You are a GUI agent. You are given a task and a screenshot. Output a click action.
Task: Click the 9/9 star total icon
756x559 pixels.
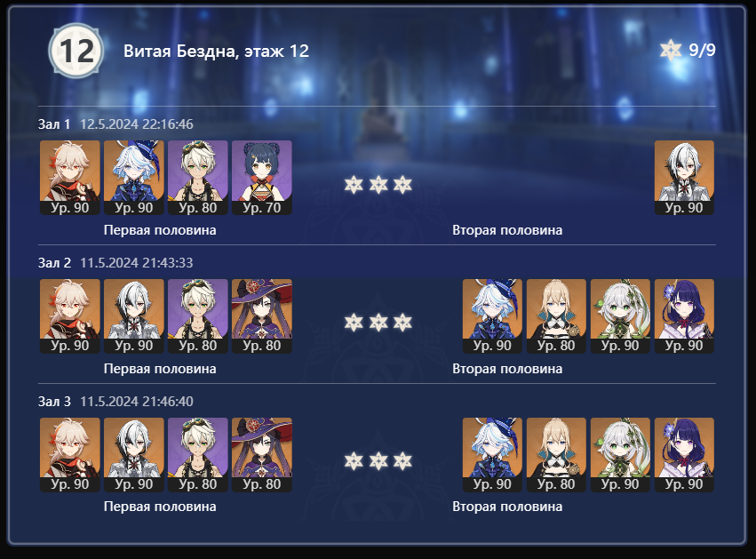(671, 50)
